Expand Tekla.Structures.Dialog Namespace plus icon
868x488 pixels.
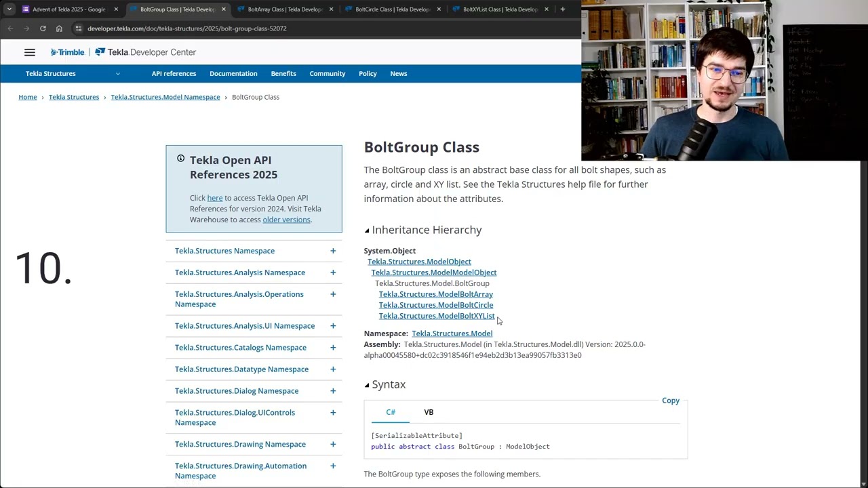click(333, 391)
